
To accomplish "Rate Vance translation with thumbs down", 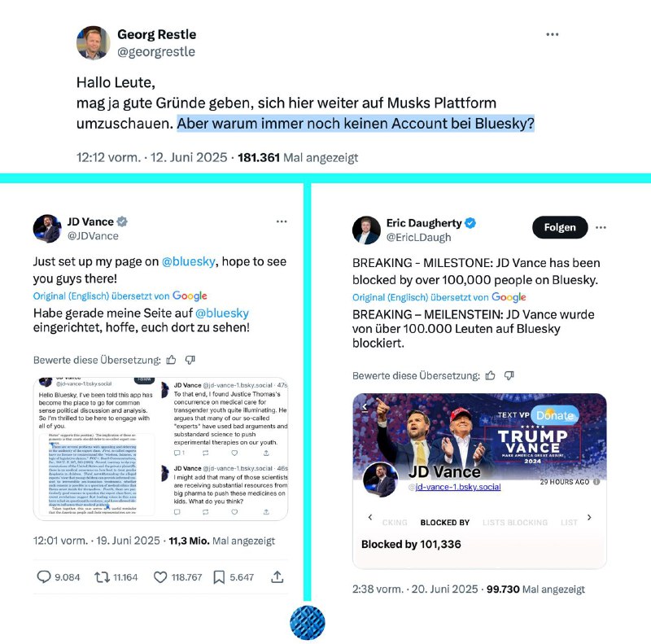I will tap(190, 360).
